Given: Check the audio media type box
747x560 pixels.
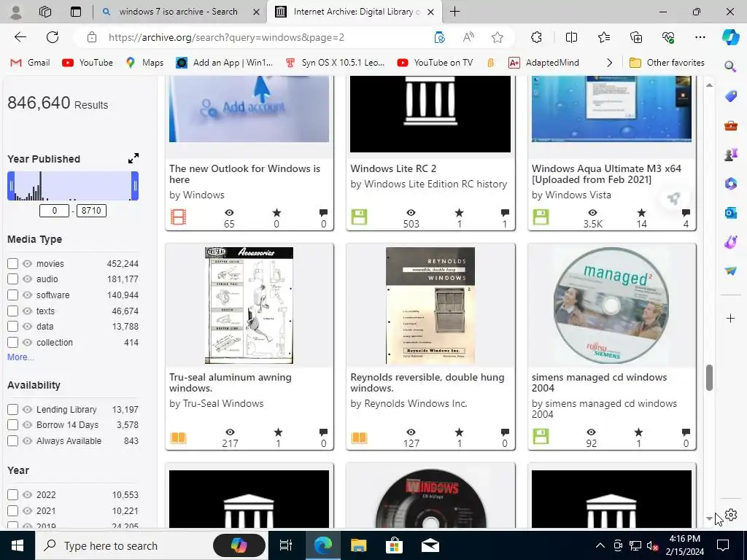Looking at the screenshot, I should [13, 279].
